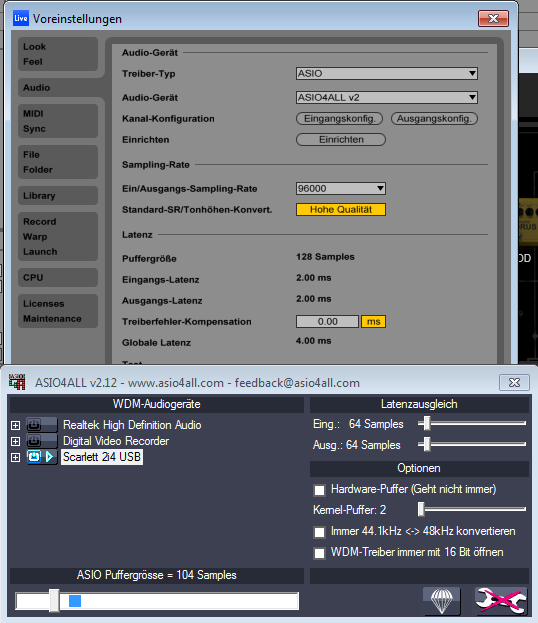Expand Realtek High Definition Audio tree node
The height and width of the screenshot is (623, 538).
point(15,426)
